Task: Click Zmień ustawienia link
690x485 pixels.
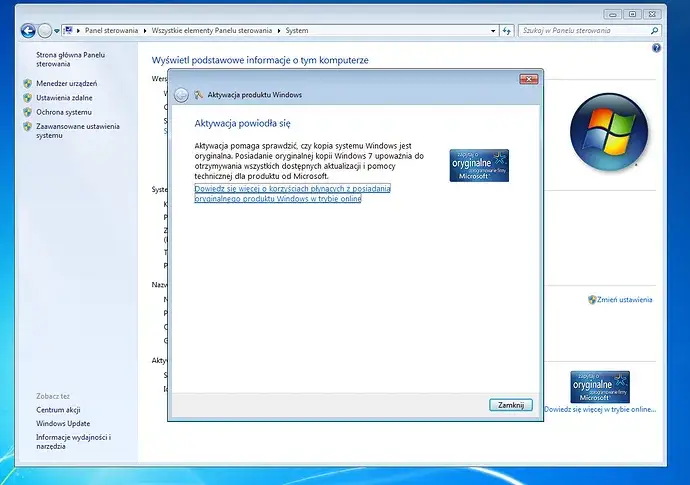Action: pyautogui.click(x=624, y=300)
